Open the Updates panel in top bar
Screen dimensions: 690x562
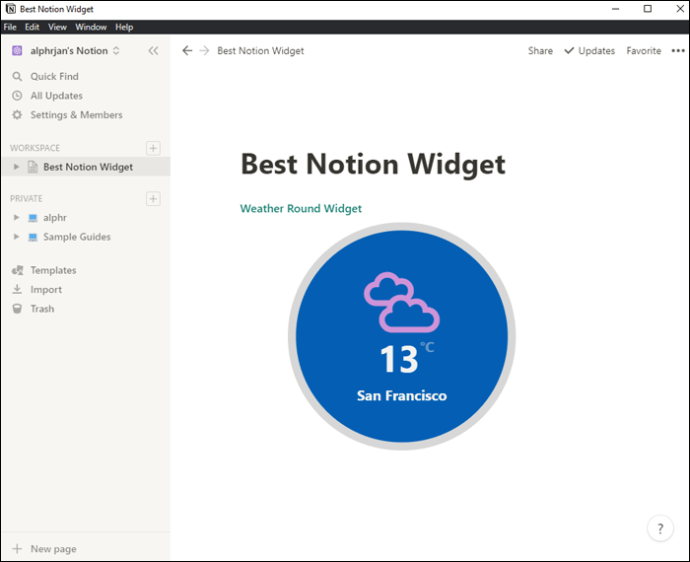click(590, 51)
